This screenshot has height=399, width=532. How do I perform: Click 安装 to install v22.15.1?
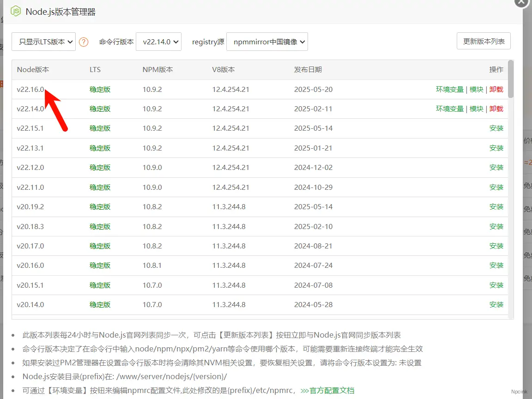coord(496,128)
